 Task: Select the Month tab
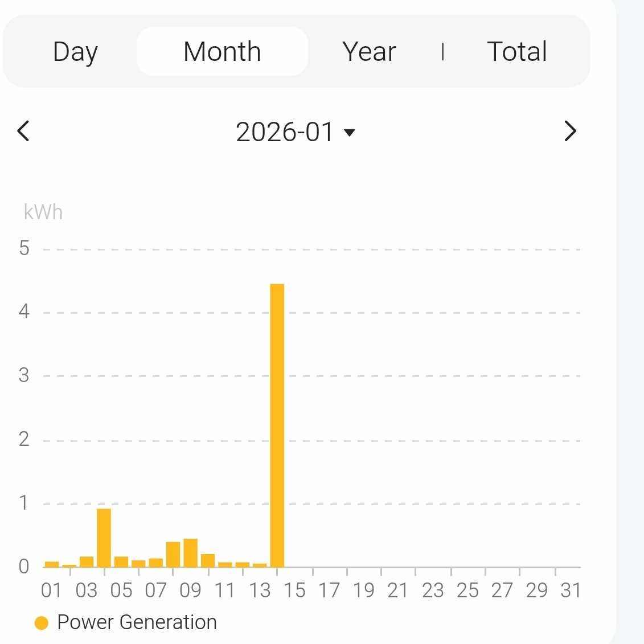pyautogui.click(x=222, y=52)
